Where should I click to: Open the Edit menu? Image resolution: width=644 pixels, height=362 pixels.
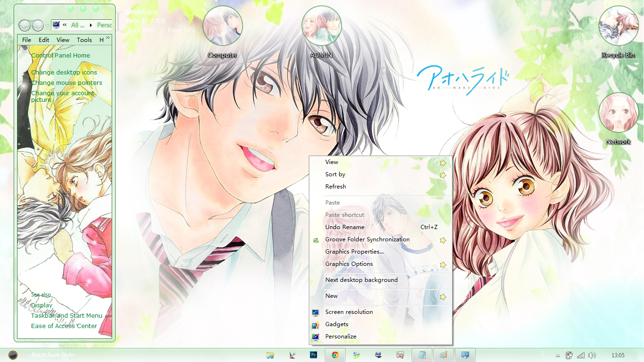point(44,40)
